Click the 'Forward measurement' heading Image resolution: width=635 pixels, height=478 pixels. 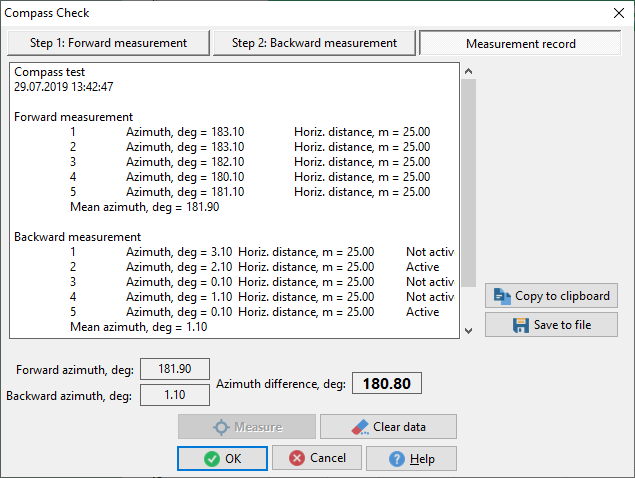tap(73, 117)
